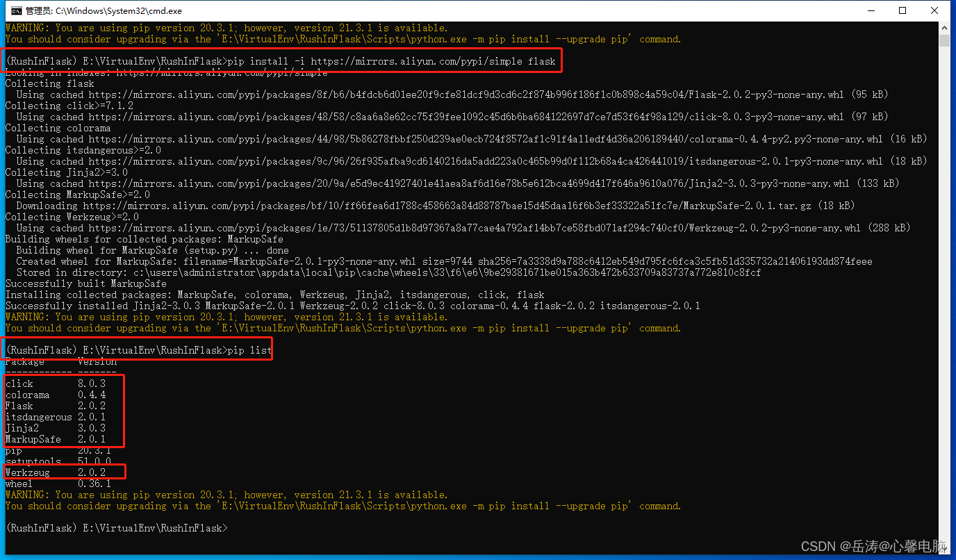956x560 pixels.
Task: Click the Flask-2.0.2 wheel URL line
Action: coord(452,94)
